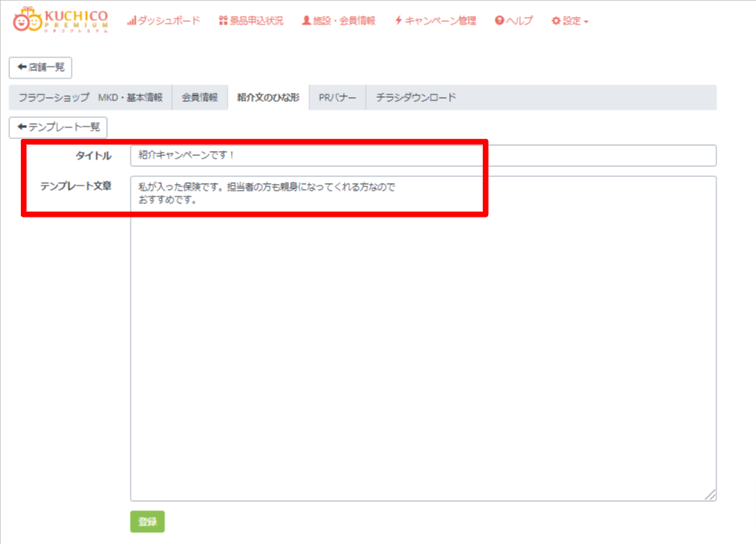Click the gift icon beside 景品申込状況
Image resolution: width=756 pixels, height=544 pixels.
(223, 20)
